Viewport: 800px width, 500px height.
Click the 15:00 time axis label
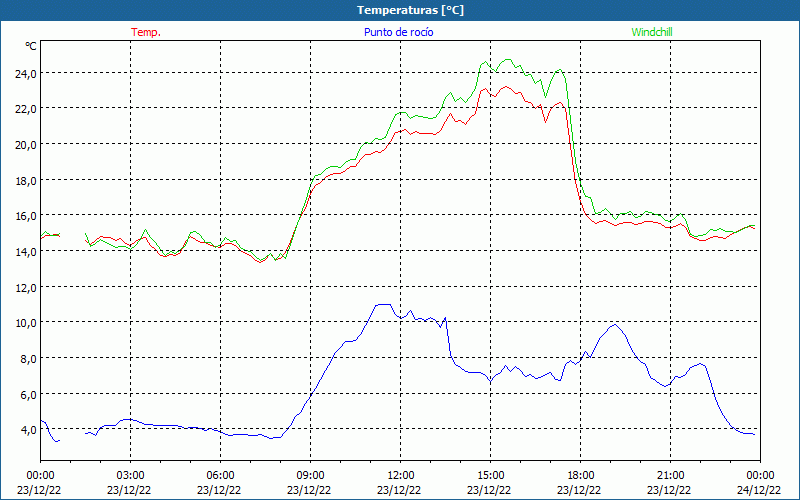[490, 476]
